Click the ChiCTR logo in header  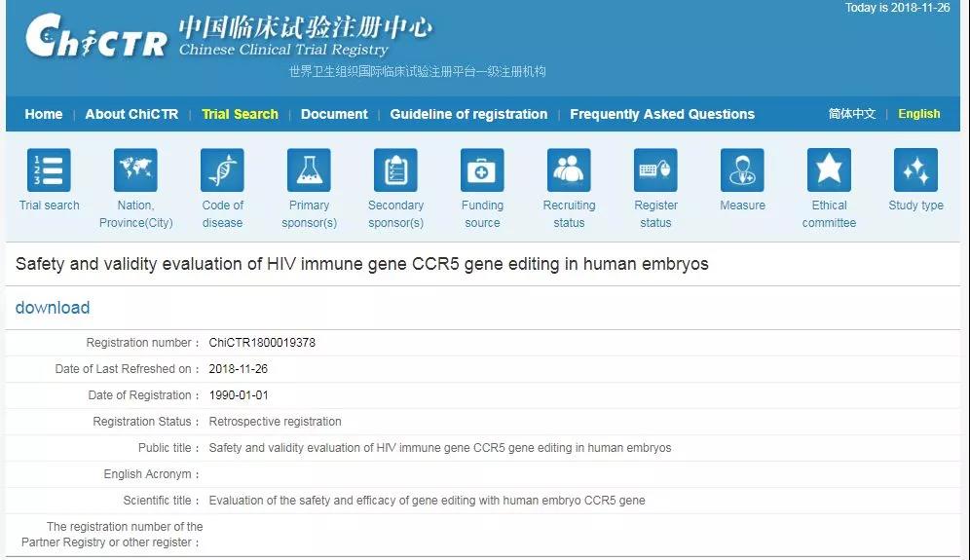[96, 36]
